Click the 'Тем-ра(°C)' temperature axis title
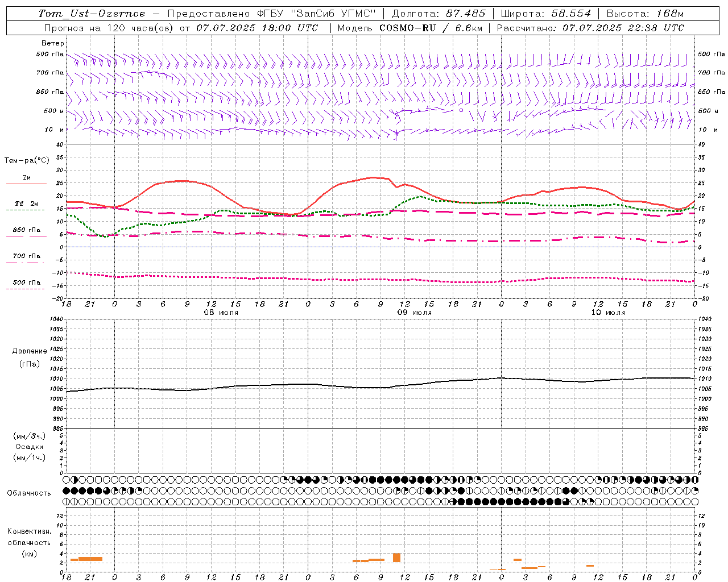 click(x=27, y=161)
